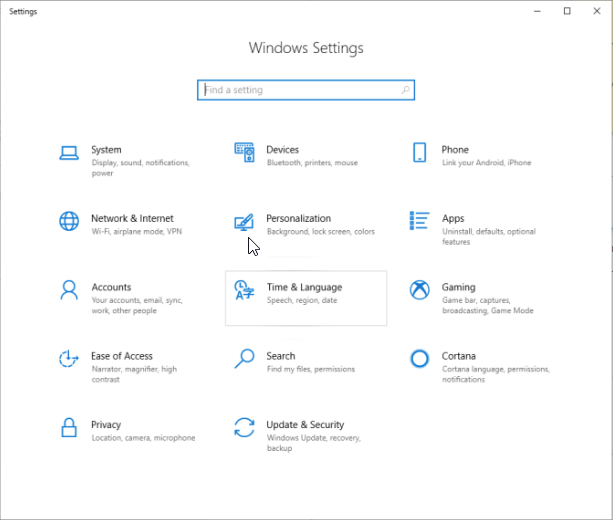
Task: Click 'Windows Update, recovery, backup' text
Action: [x=314, y=443]
